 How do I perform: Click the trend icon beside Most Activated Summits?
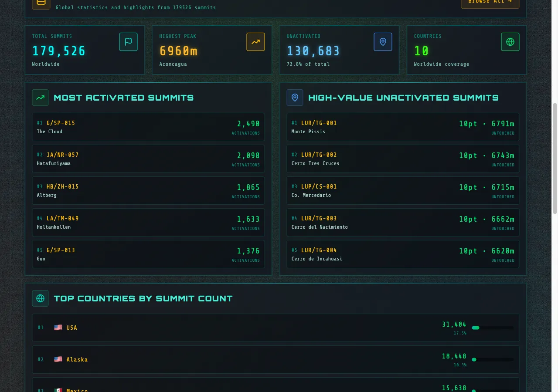click(x=40, y=98)
